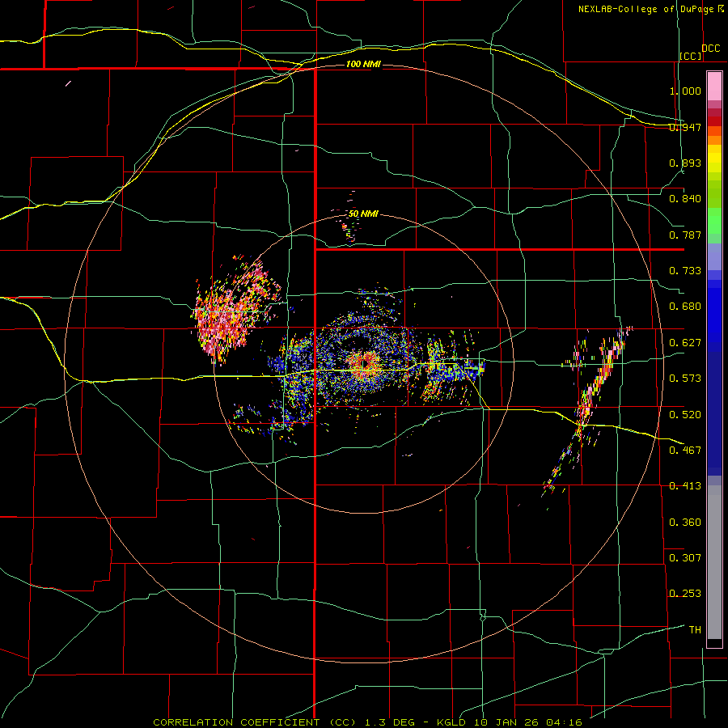728x728 pixels.
Task: Click the 0.680 value on the color scale
Action: click(685, 306)
